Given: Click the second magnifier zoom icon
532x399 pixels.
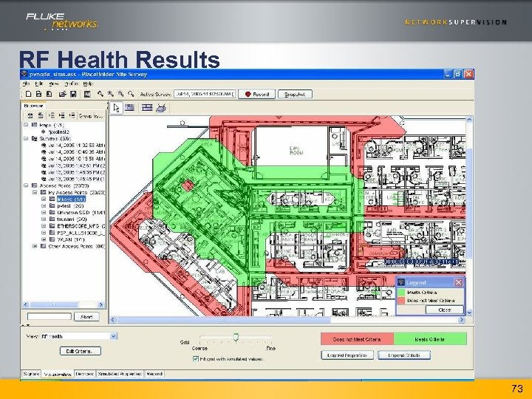Looking at the screenshot, I should 111,94.
